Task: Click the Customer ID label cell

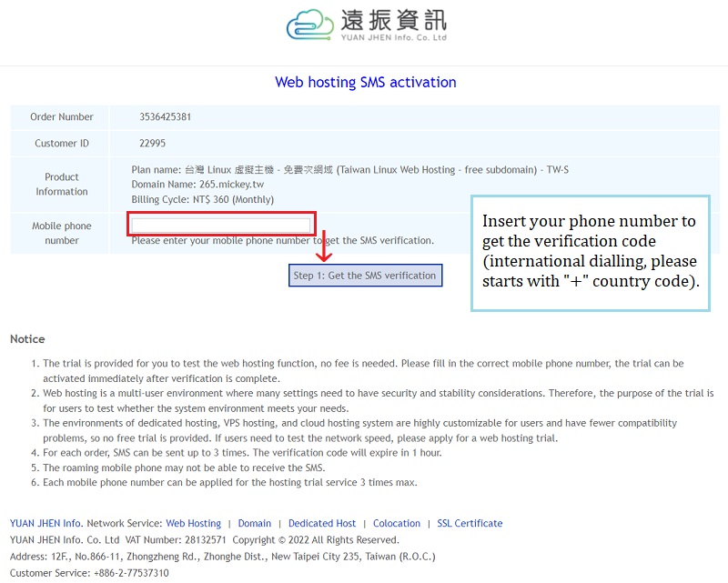Action: click(x=60, y=144)
